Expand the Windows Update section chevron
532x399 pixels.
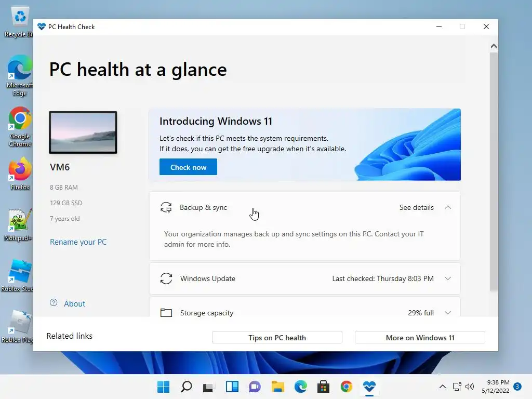pyautogui.click(x=448, y=278)
